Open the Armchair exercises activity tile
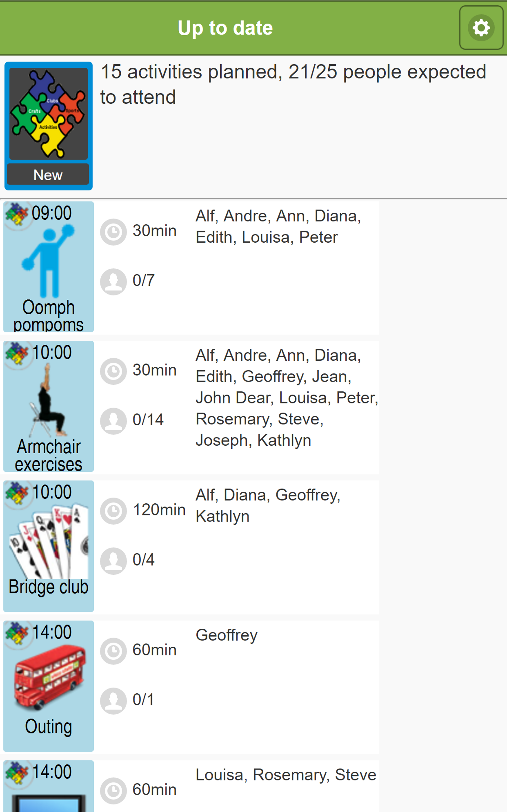The image size is (507, 812). pyautogui.click(x=48, y=406)
